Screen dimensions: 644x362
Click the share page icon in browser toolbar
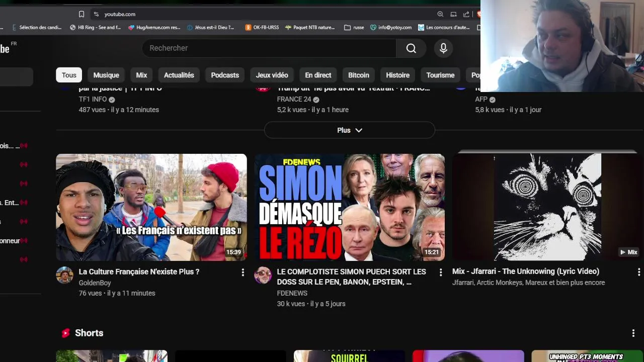click(466, 14)
